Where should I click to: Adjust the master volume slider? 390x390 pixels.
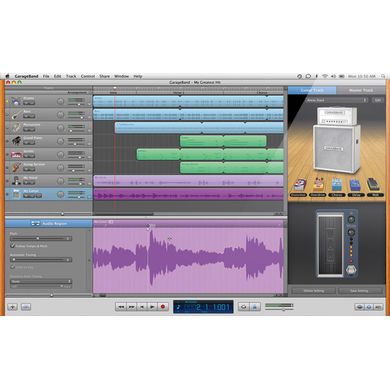point(279,310)
